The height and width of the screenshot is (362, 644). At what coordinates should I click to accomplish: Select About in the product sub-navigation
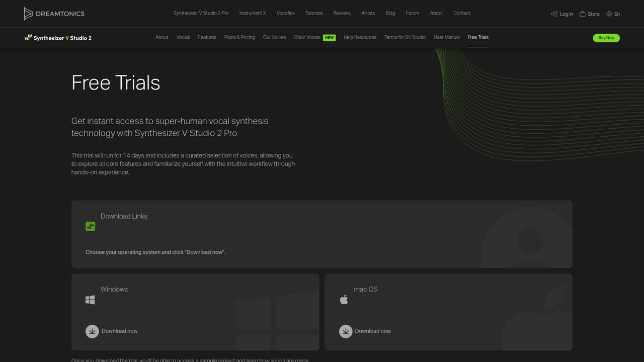(x=162, y=37)
